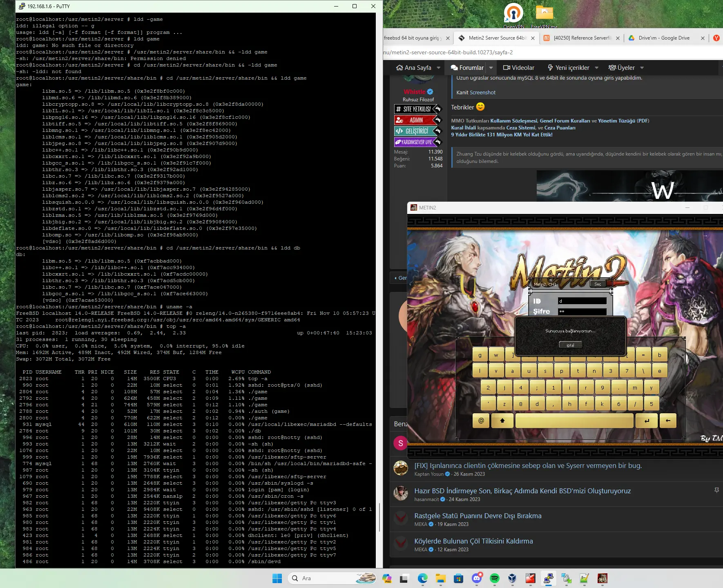Click the Windows taskbar search box
The height and width of the screenshot is (588, 723).
click(332, 578)
